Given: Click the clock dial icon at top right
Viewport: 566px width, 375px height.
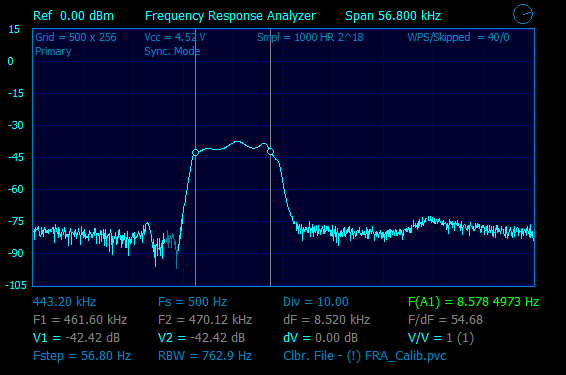Looking at the screenshot, I should pyautogui.click(x=523, y=14).
